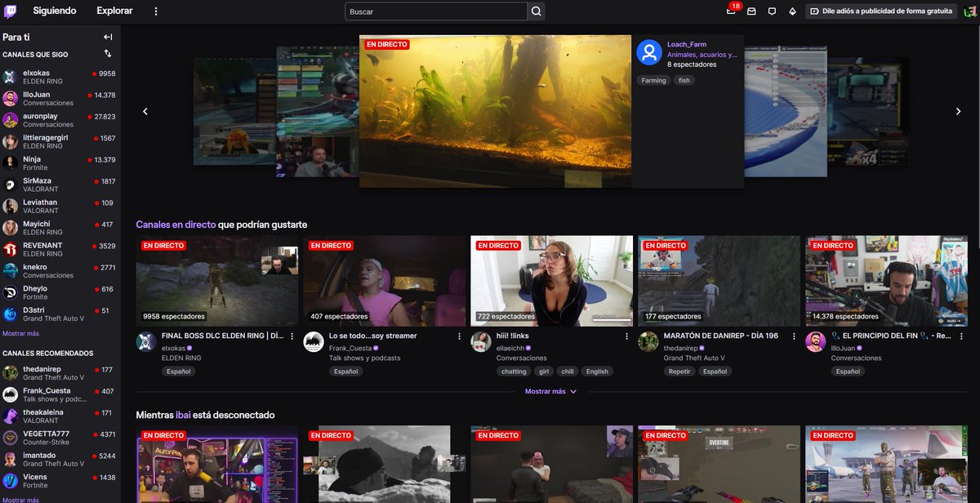Click the Frank_Cuesta avatar under the stream card
Image resolution: width=980 pixels, height=503 pixels.
click(x=314, y=342)
